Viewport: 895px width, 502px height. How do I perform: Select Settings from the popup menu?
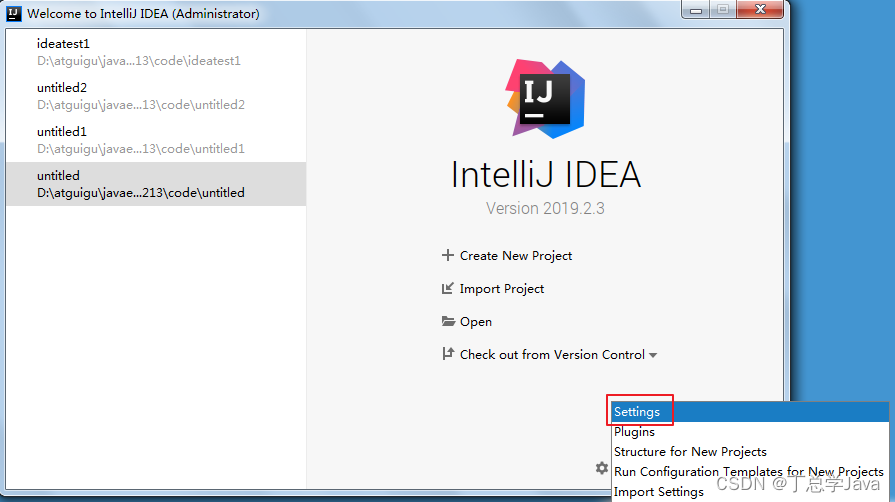[x=750, y=412]
